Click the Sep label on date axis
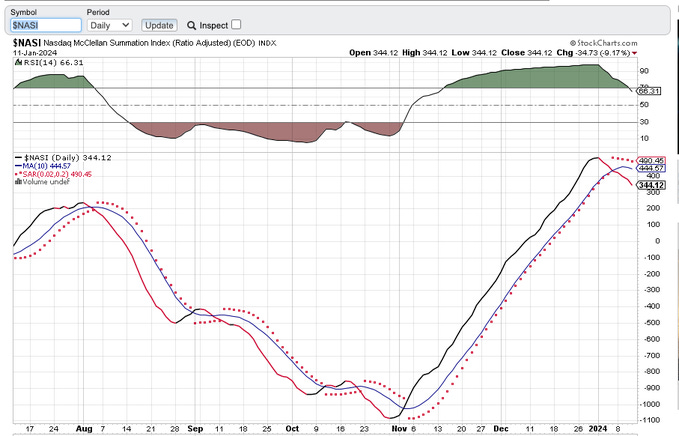The height and width of the screenshot is (436, 679). point(195,429)
